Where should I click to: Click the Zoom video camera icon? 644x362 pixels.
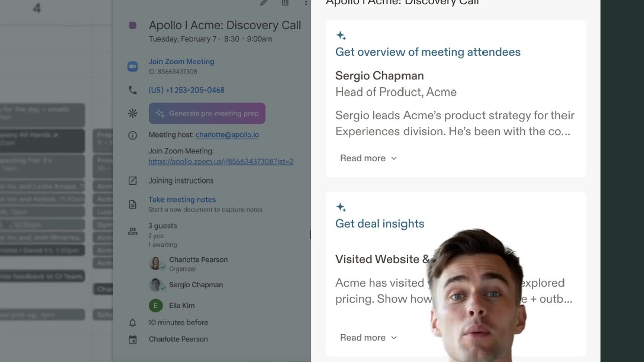coord(132,66)
